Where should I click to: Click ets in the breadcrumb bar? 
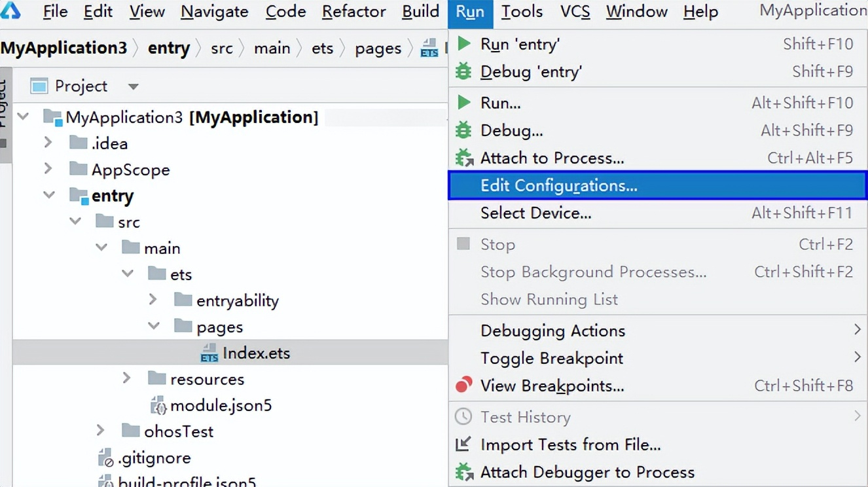click(x=322, y=48)
